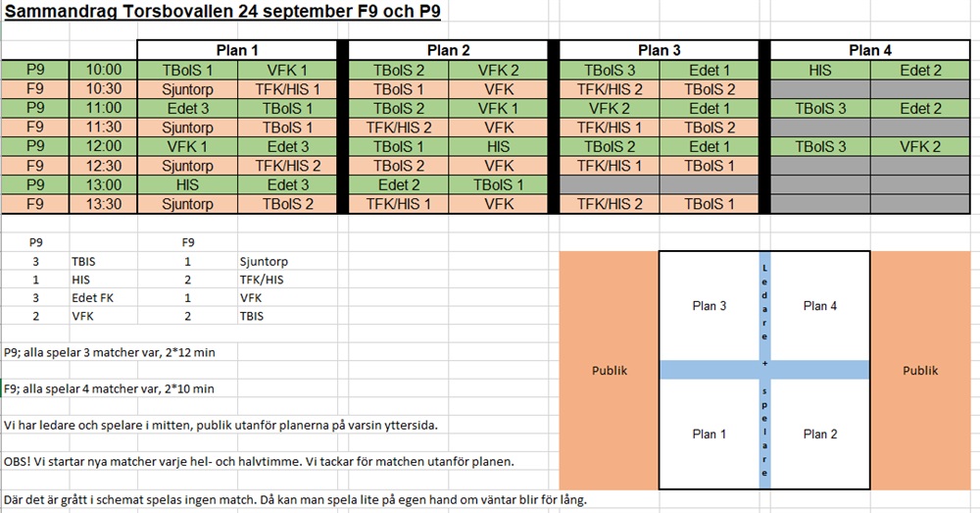The width and height of the screenshot is (980, 513).
Task: Click the Plan 1 header cell
Action: (237, 50)
